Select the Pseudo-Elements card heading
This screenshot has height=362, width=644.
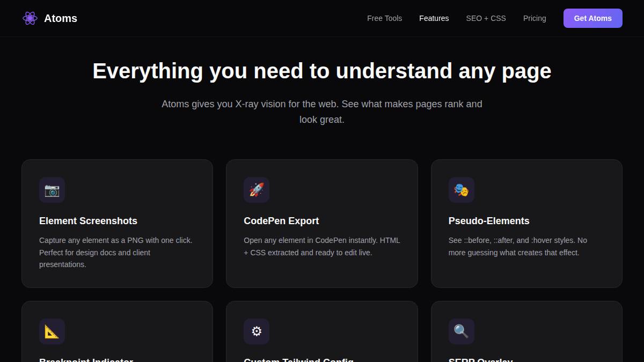pos(489,221)
